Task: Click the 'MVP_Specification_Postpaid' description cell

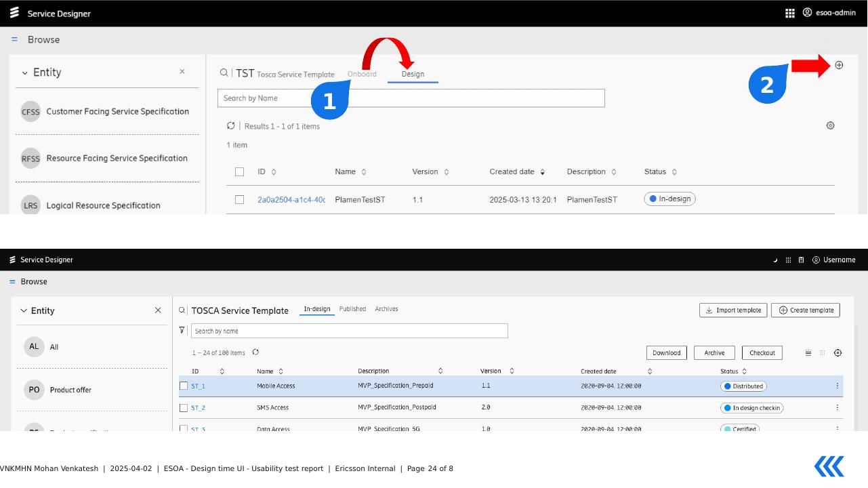Action: pos(397,407)
